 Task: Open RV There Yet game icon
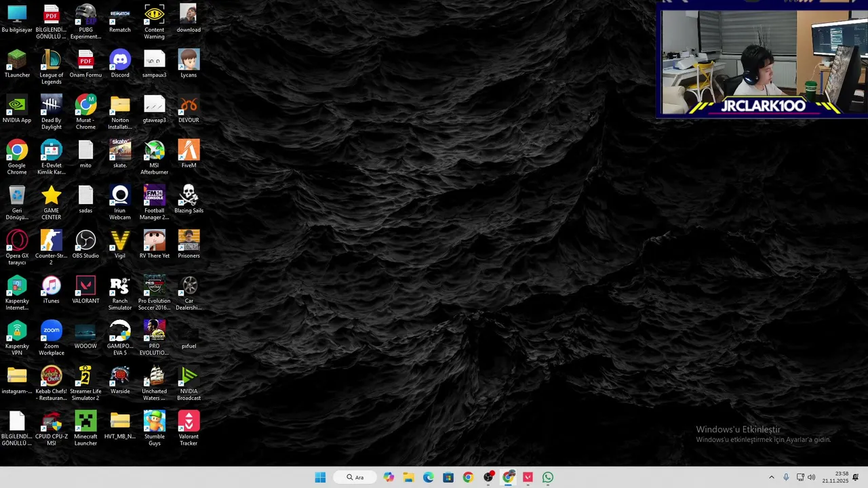click(x=154, y=245)
